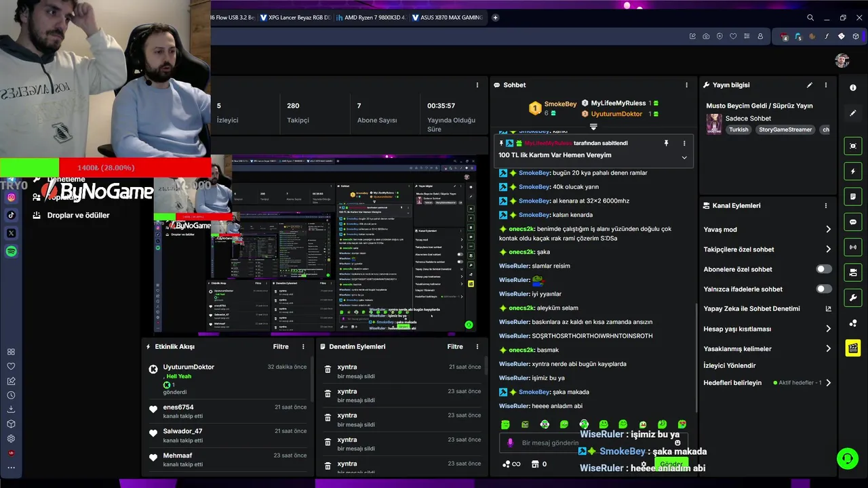Click the sidebar three-dots more button
Image resolution: width=868 pixels, height=488 pixels.
click(11, 468)
